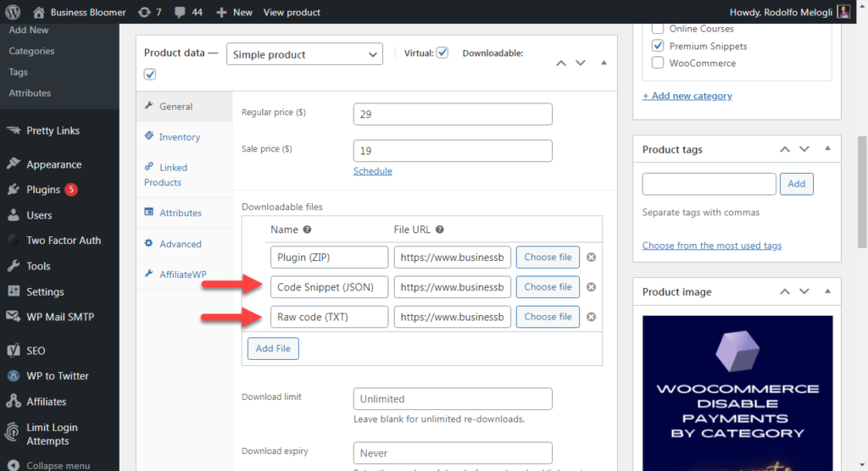Uncheck the Premium Snippets category
The image size is (868, 471).
658,46
